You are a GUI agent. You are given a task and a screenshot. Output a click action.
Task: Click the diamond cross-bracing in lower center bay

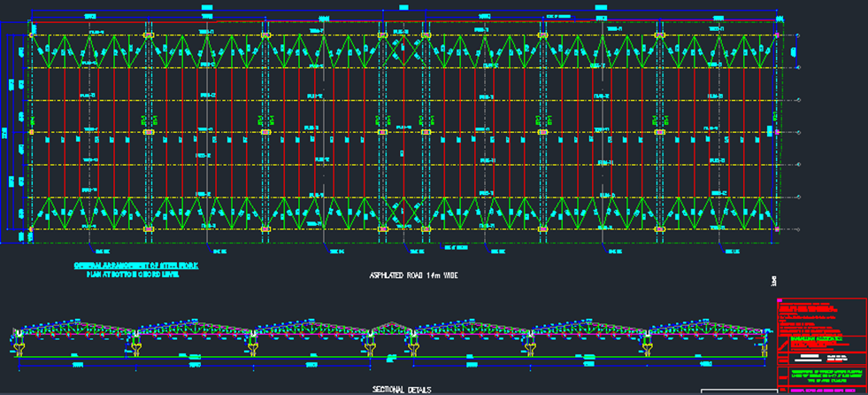coord(403,213)
